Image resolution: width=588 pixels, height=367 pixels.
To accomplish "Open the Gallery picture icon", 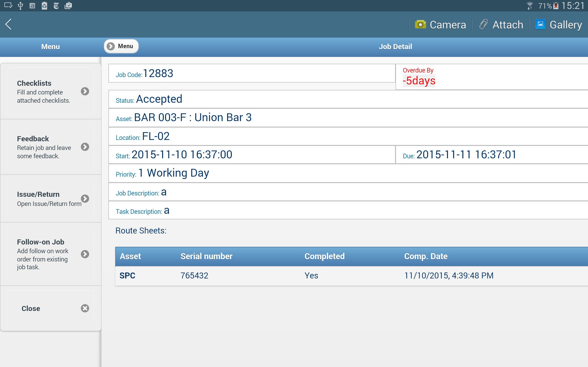I will click(540, 25).
